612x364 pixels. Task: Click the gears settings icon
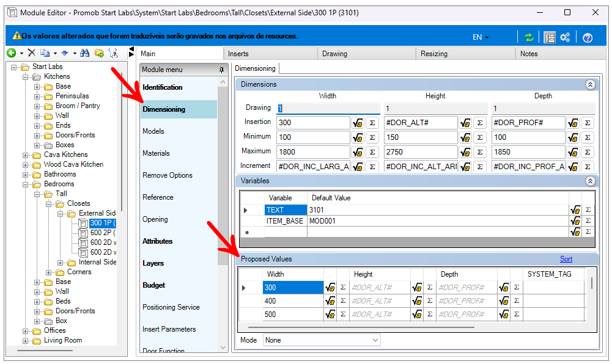(565, 37)
